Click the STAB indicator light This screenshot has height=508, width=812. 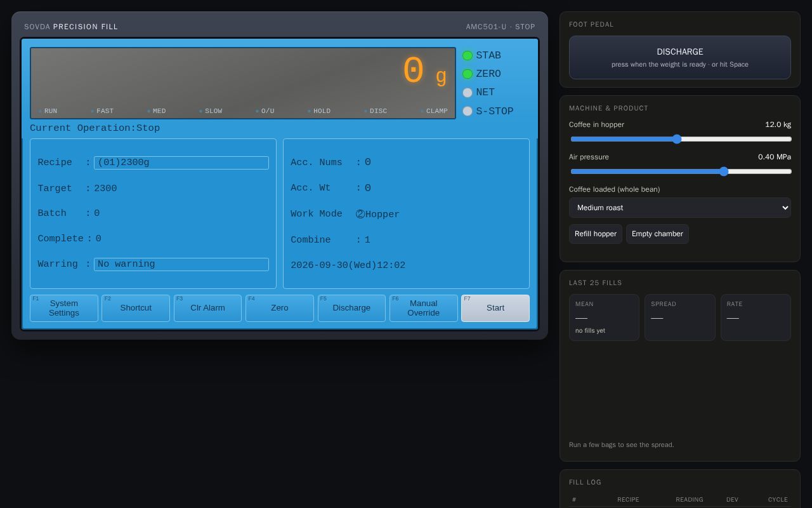[x=468, y=56]
